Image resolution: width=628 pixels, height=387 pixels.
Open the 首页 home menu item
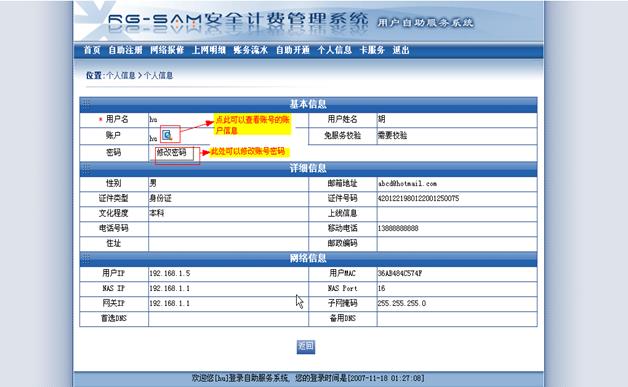tap(92, 50)
